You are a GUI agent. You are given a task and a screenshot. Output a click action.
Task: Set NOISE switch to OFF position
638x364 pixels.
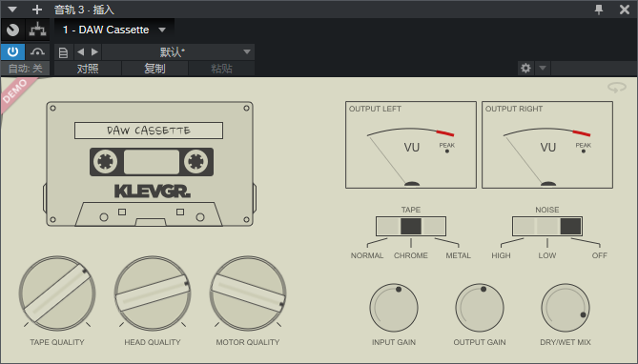click(x=570, y=227)
